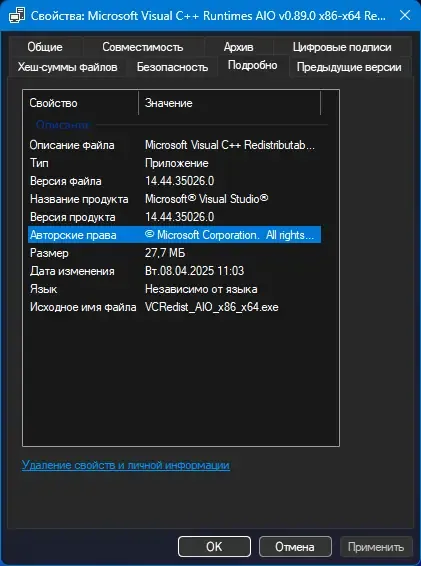Switch to the Общие tab
The image size is (421, 566).
[45, 47]
